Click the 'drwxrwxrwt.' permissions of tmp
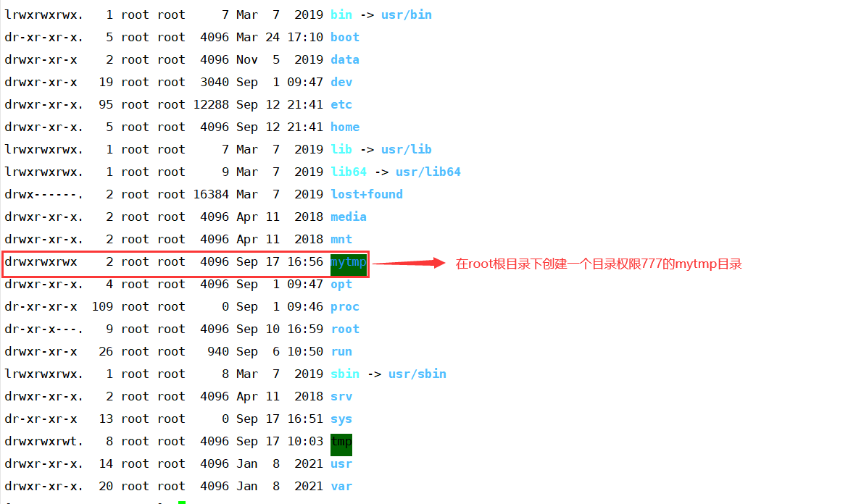 [x=44, y=441]
